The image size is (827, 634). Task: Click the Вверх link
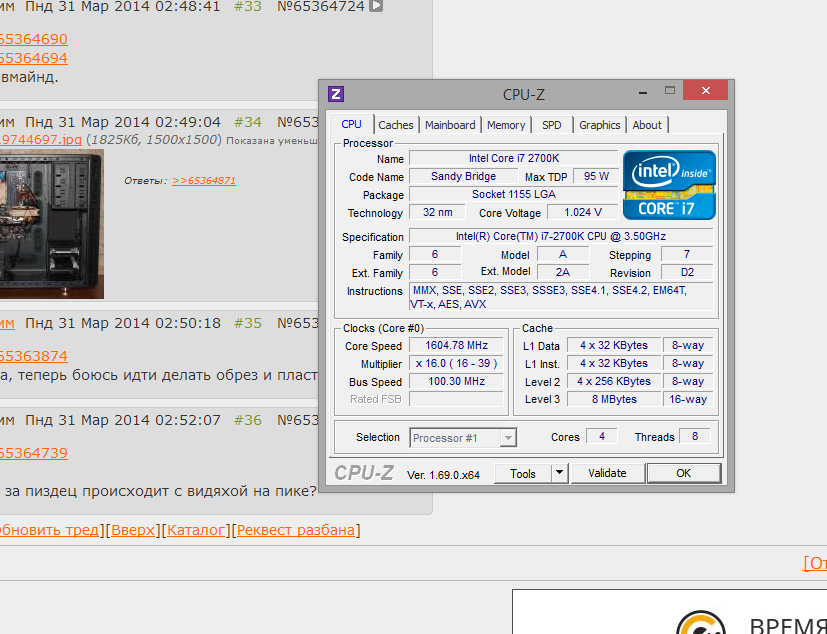(x=133, y=530)
